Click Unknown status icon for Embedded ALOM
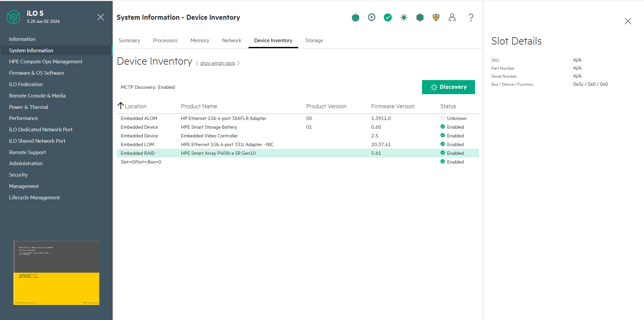The width and height of the screenshot is (644, 320). click(442, 118)
